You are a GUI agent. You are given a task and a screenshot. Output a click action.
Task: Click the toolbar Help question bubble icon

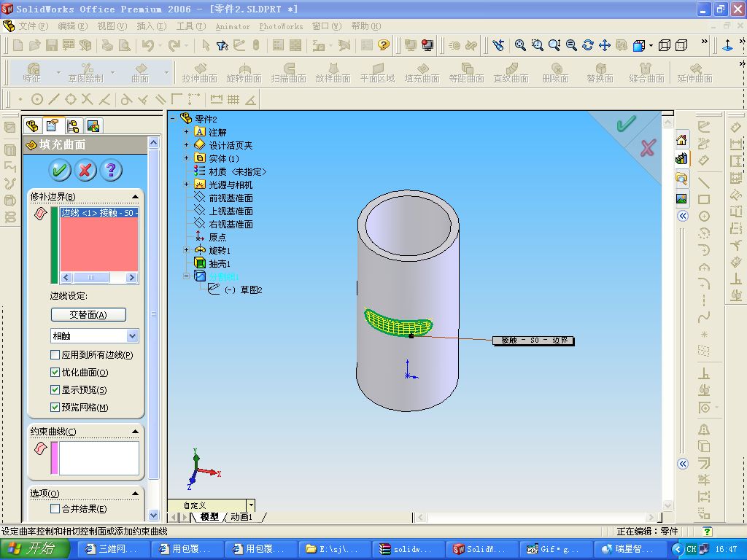(383, 45)
